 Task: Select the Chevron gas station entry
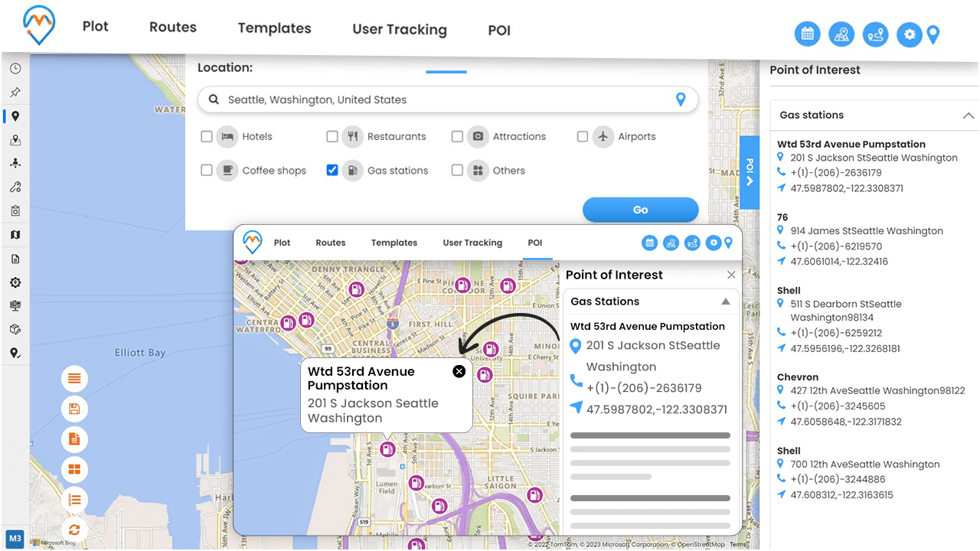(798, 377)
